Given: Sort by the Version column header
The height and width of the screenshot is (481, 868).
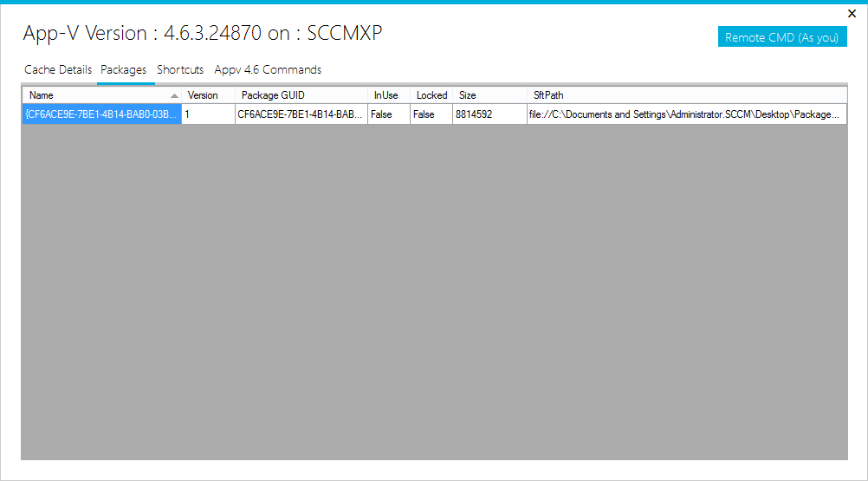Looking at the screenshot, I should click(x=208, y=95).
